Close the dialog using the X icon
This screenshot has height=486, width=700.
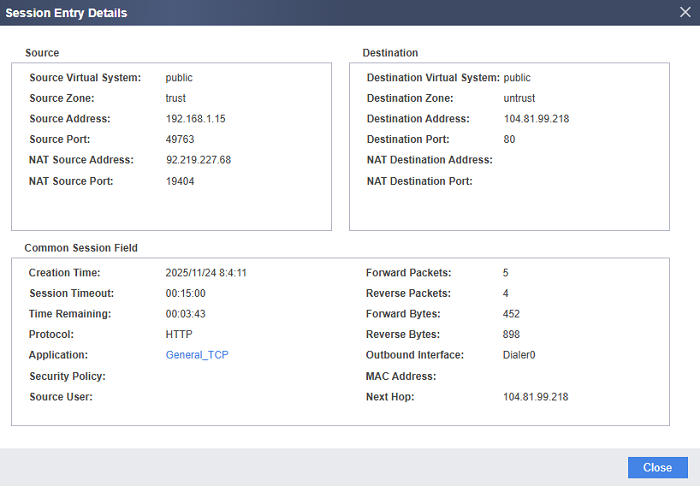pyautogui.click(x=685, y=13)
